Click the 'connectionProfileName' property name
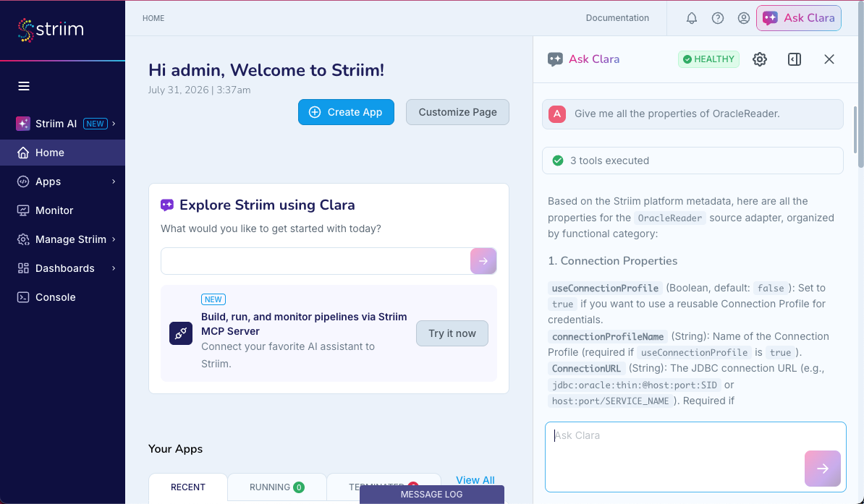The image size is (864, 504). (608, 336)
